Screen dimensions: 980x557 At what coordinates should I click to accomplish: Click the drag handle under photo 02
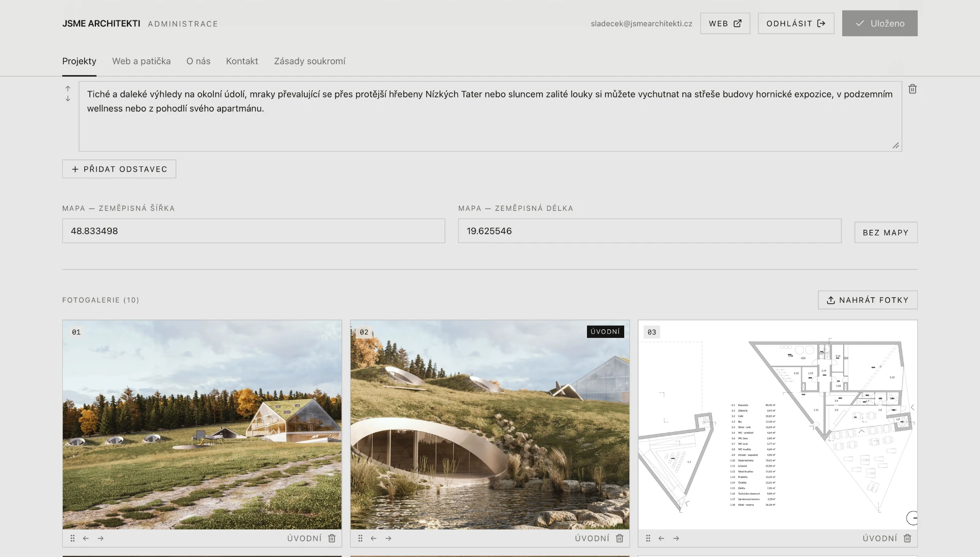[360, 538]
